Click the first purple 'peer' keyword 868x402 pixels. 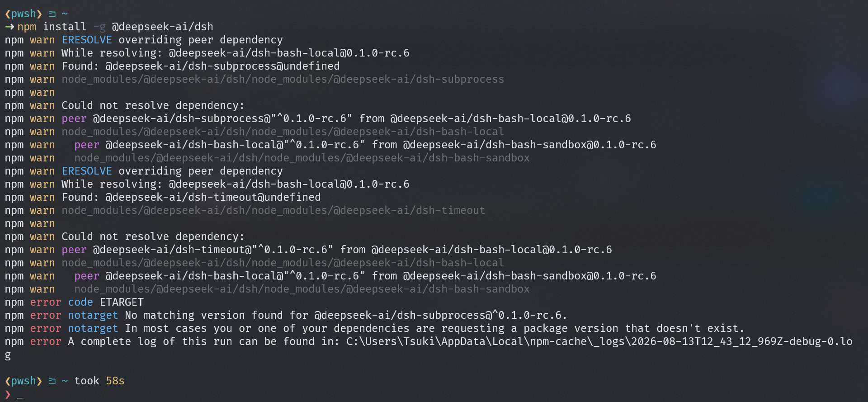pos(74,119)
